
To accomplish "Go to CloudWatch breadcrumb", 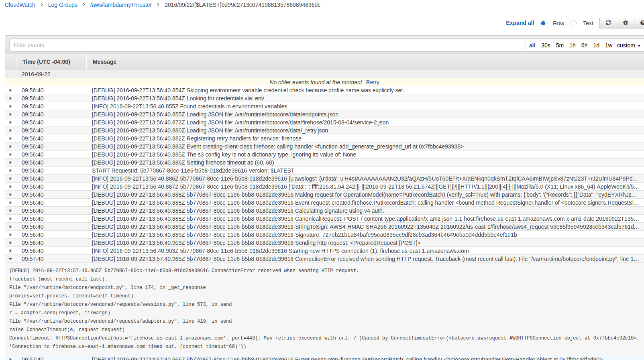I will pos(20,5).
